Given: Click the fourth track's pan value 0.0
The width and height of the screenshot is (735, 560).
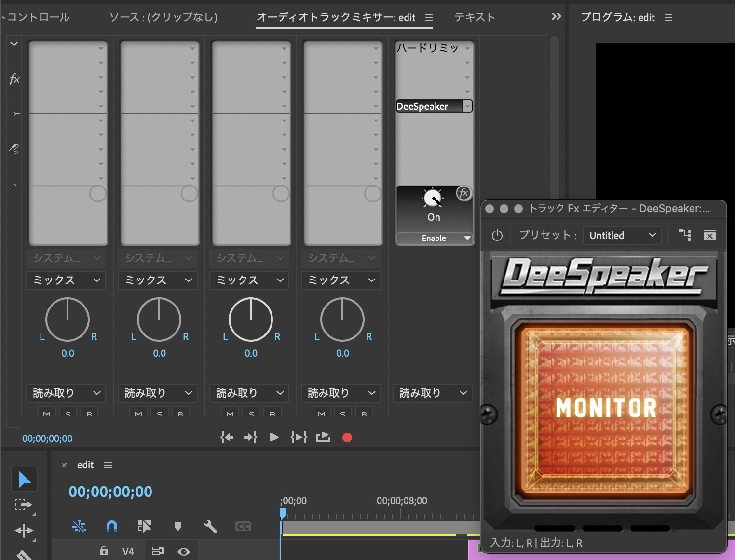Looking at the screenshot, I should pos(342,353).
